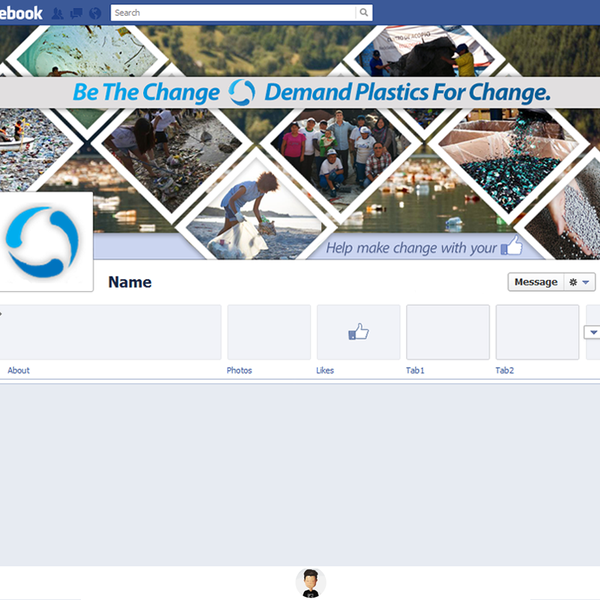Screen dimensions: 600x600
Task: Select the Likes tab label
Action: (x=325, y=370)
